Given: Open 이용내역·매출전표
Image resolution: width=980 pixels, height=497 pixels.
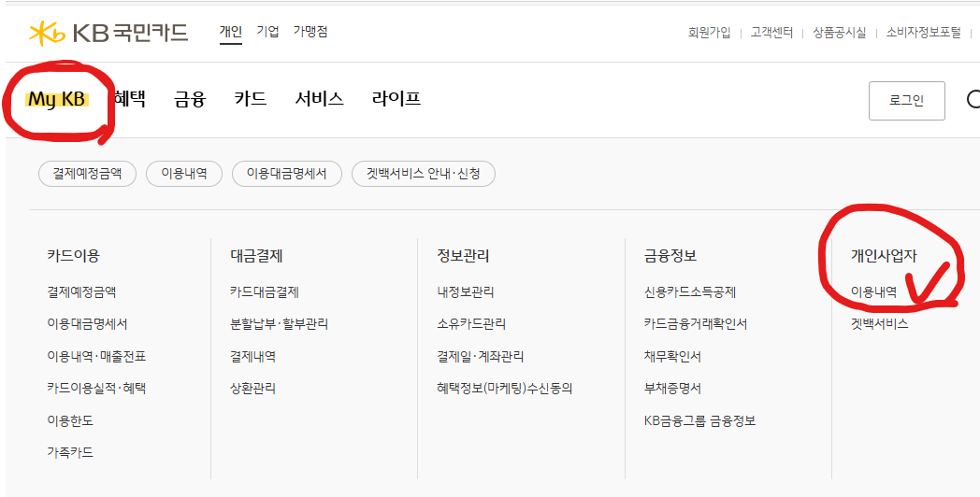Looking at the screenshot, I should 96,356.
